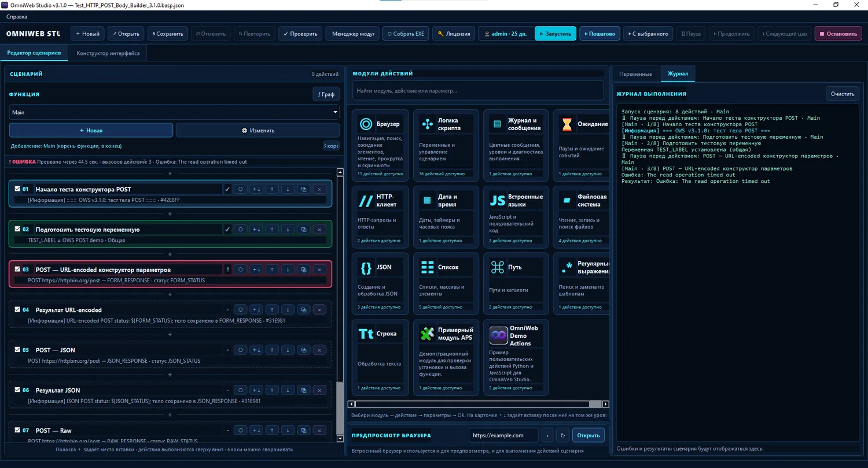The image size is (868, 468).
Task: Open the Дата и время module card
Action: tap(446, 216)
